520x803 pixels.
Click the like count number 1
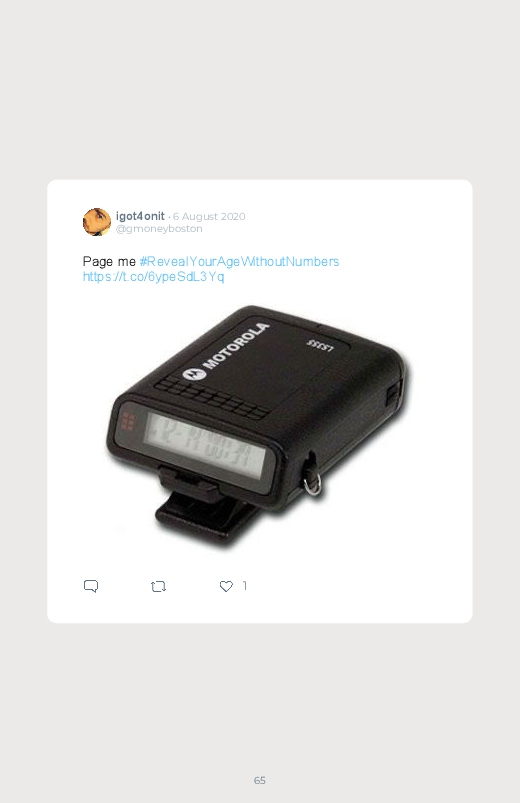pos(245,585)
